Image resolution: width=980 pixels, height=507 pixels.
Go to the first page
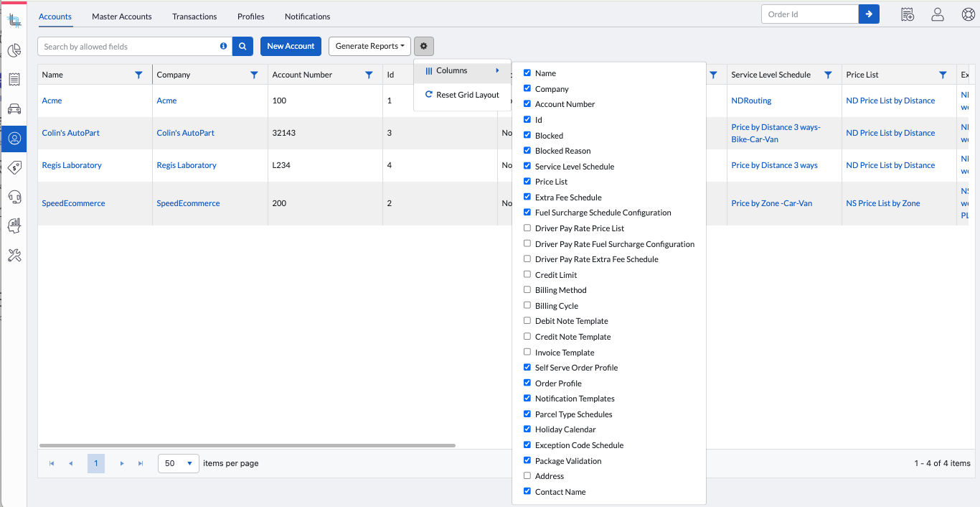click(52, 464)
